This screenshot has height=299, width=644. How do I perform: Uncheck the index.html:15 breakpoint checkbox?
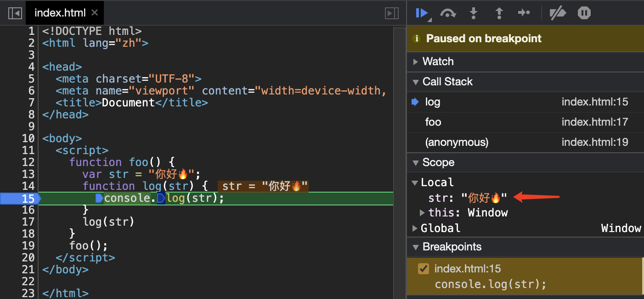(x=424, y=269)
